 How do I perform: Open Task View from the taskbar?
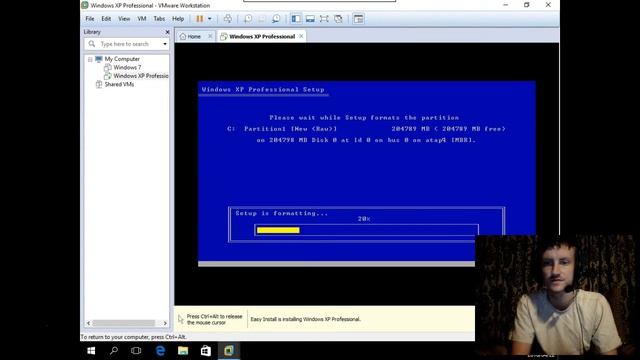pyautogui.click(x=136, y=351)
